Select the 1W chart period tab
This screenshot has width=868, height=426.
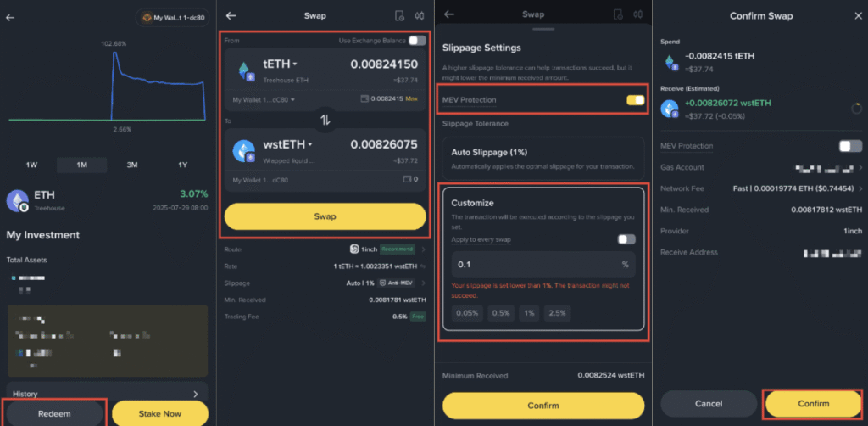(x=32, y=165)
